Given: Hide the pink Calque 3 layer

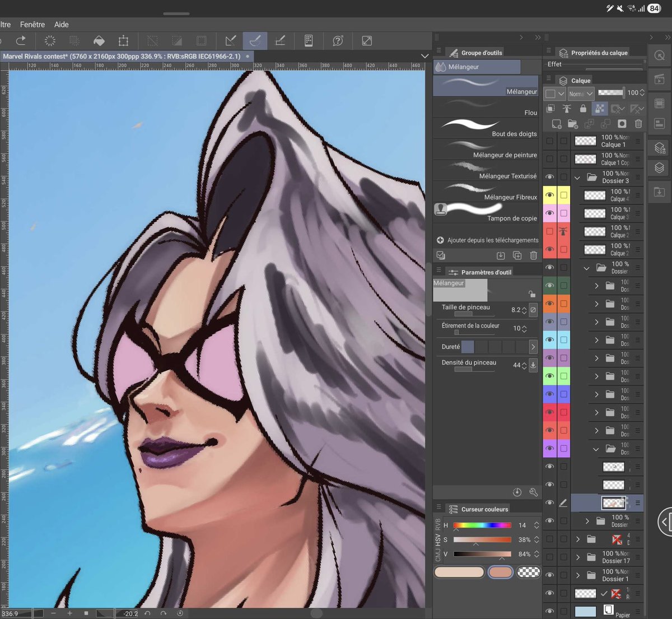Looking at the screenshot, I should pyautogui.click(x=549, y=213).
